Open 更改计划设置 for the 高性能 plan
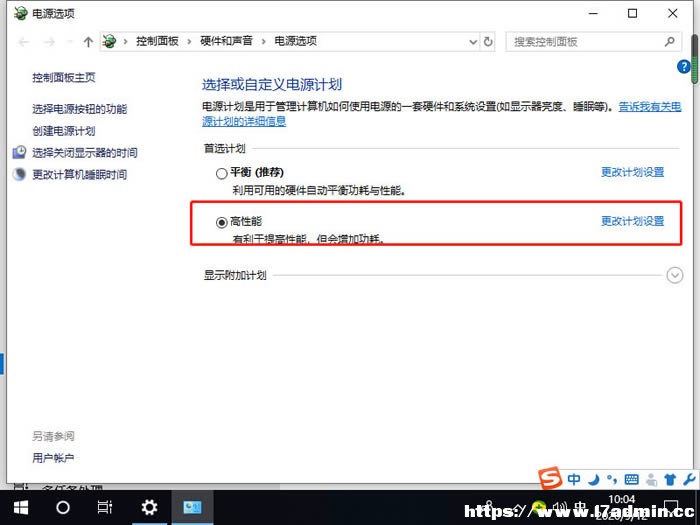 coord(632,221)
